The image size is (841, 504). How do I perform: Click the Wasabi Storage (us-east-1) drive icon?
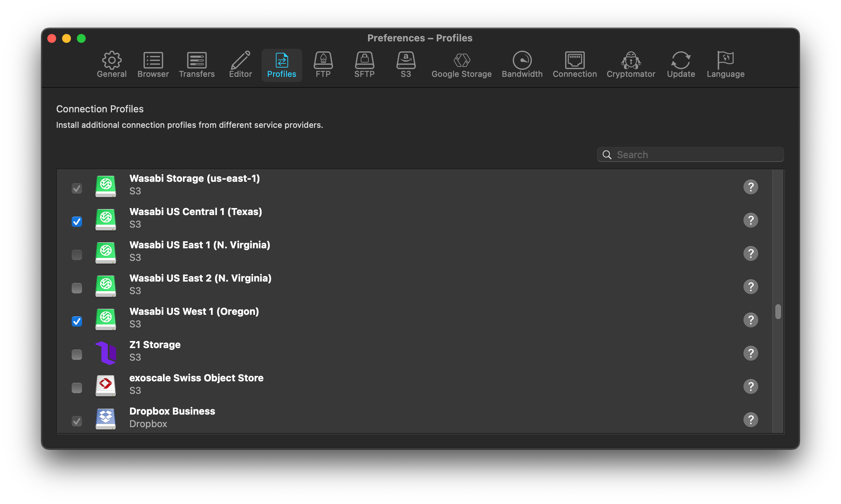tap(106, 186)
